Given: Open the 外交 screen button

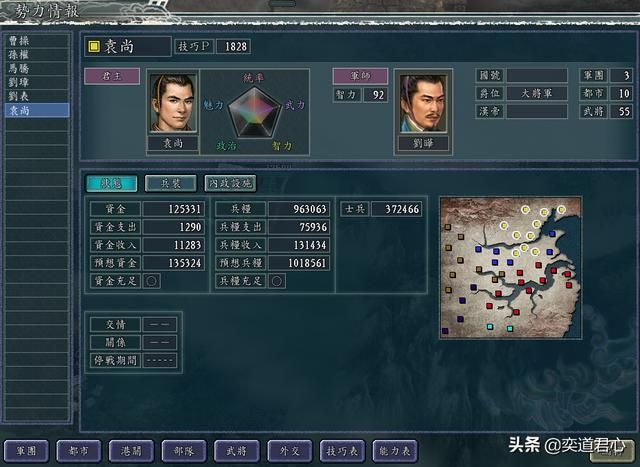Looking at the screenshot, I should coord(290,451).
